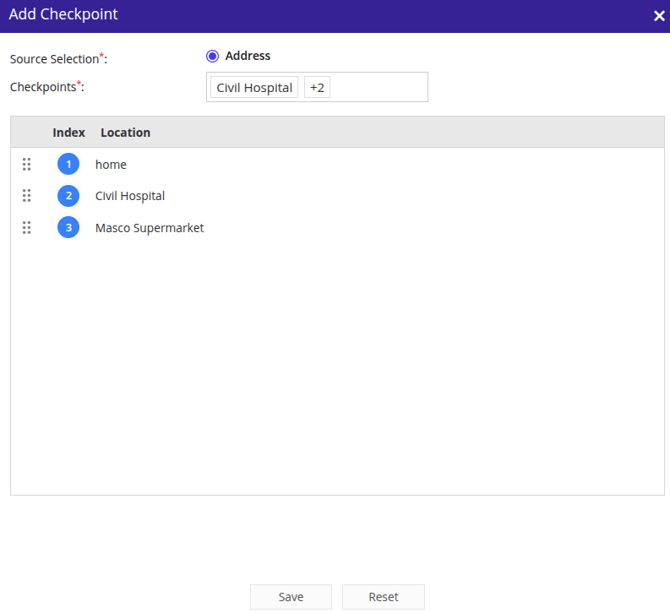Click the blue index 1 badge

68,164
